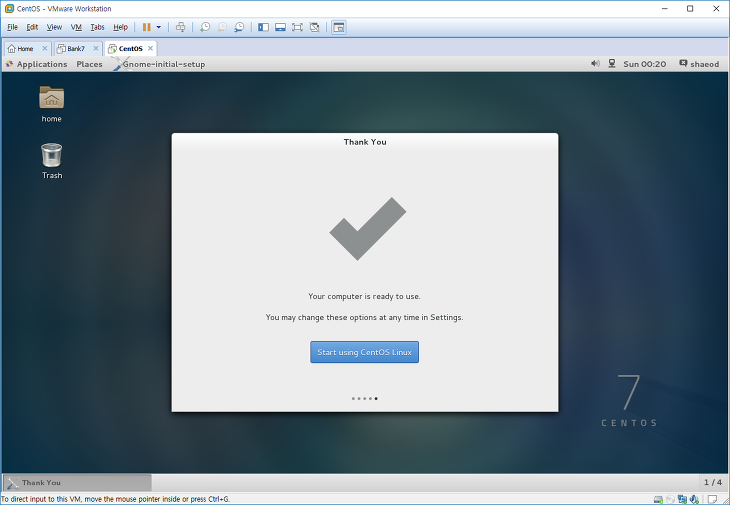
Task: Click Send Ctrl+Alt+Del toolbar icon
Action: 180,27
